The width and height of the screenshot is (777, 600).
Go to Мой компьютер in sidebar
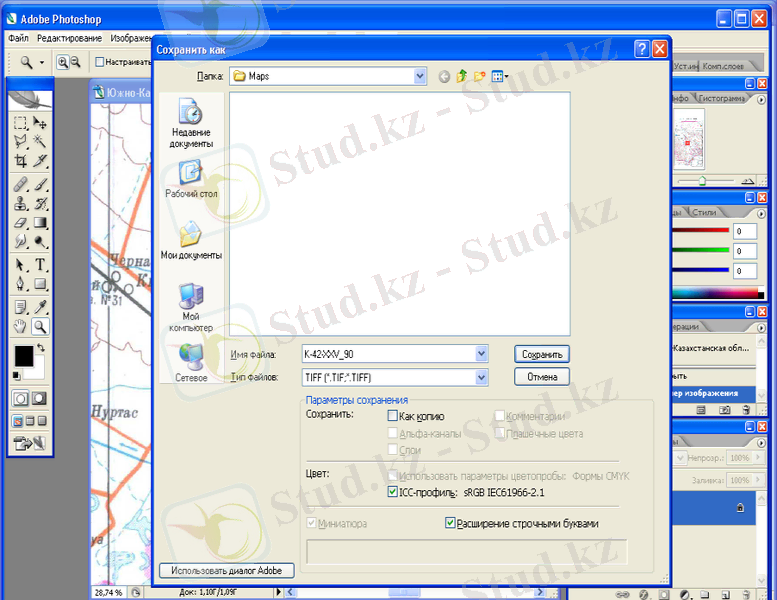pos(191,304)
